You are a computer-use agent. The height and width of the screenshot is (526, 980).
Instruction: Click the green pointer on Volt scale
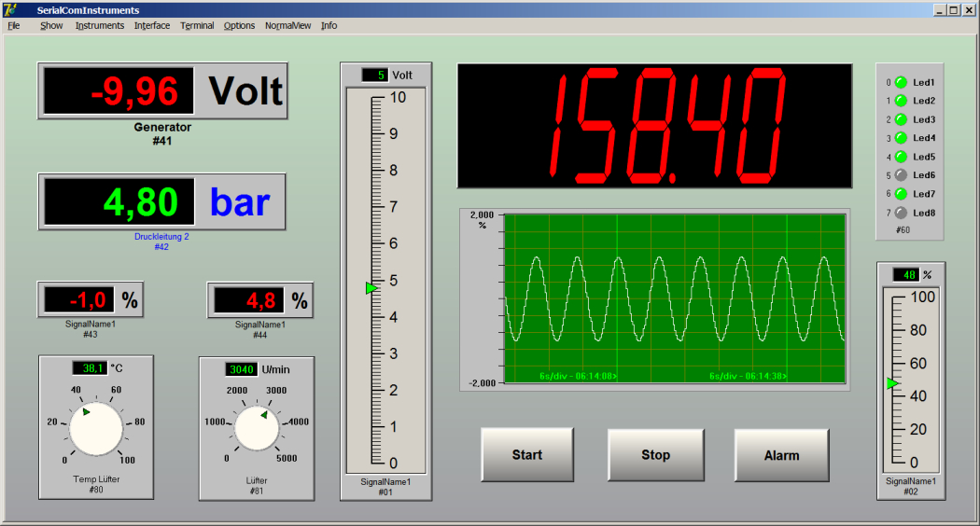(x=371, y=288)
